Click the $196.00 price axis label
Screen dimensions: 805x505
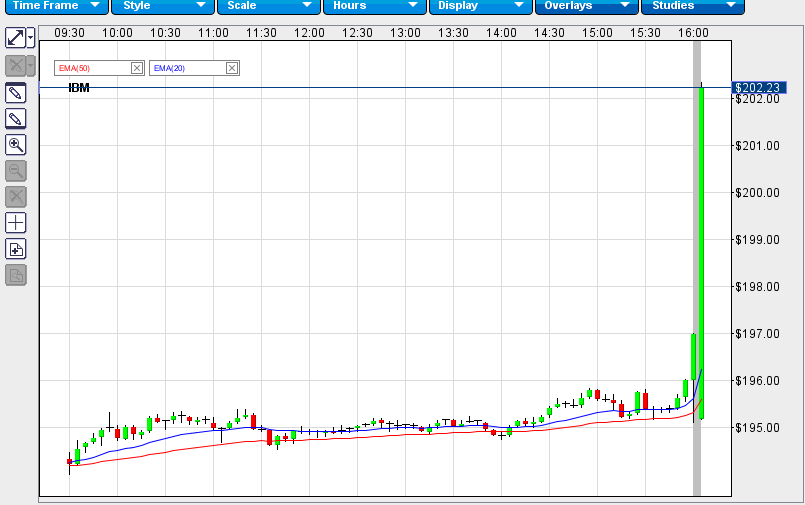click(x=757, y=381)
